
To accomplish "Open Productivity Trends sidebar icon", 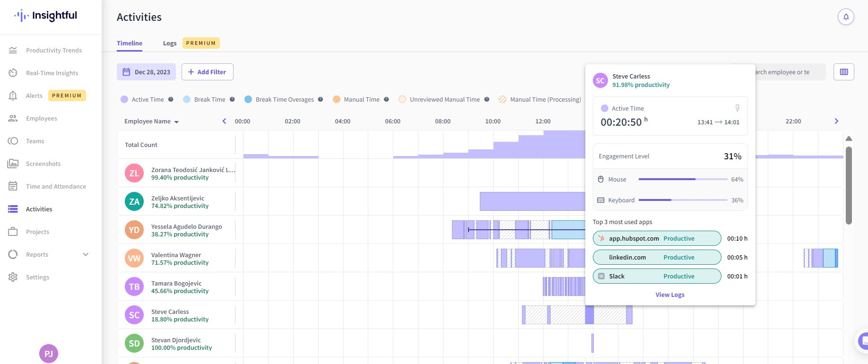I will [x=13, y=50].
